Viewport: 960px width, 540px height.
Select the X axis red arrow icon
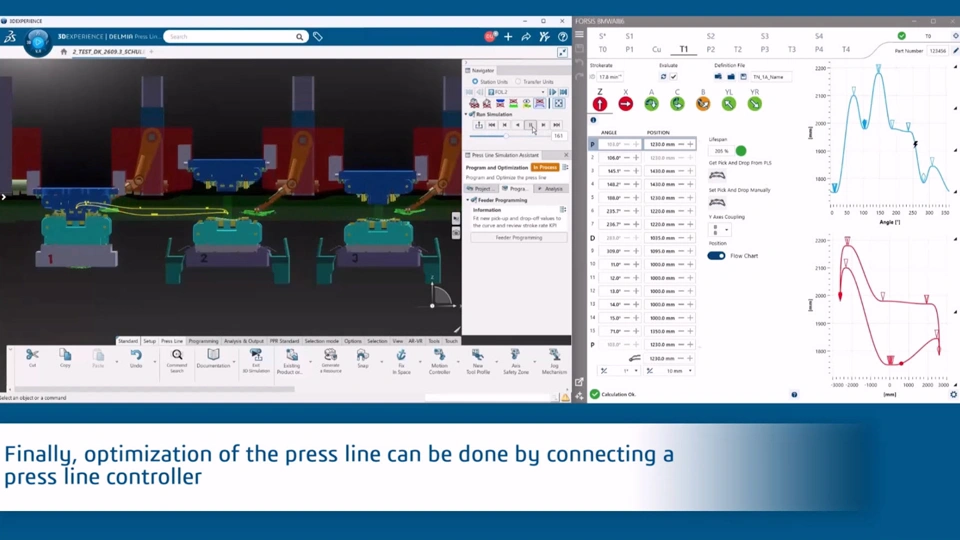point(626,104)
